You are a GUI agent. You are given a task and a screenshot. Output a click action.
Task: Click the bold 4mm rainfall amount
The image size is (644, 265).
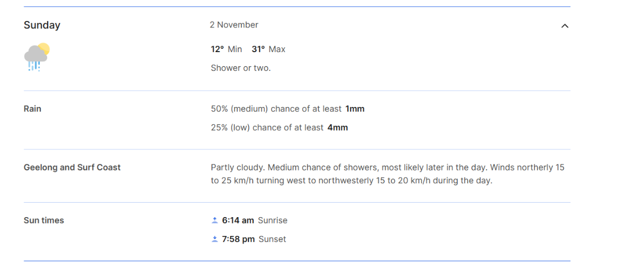338,127
